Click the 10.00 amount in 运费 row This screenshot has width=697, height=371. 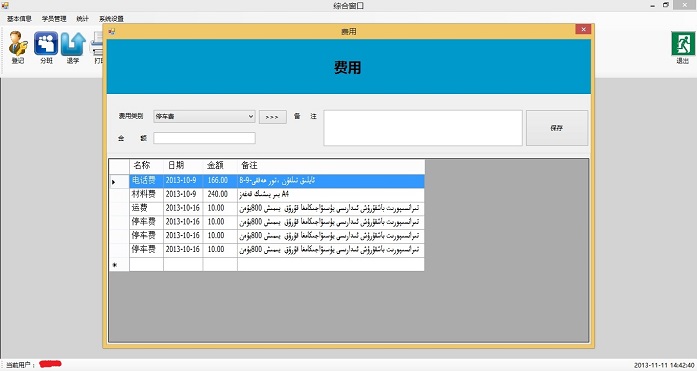tap(220, 208)
